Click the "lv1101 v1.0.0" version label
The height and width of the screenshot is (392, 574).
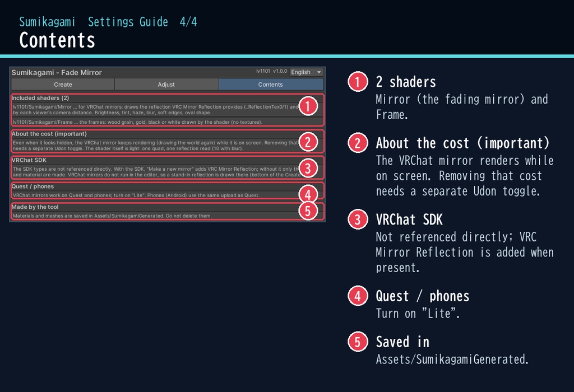(x=271, y=71)
